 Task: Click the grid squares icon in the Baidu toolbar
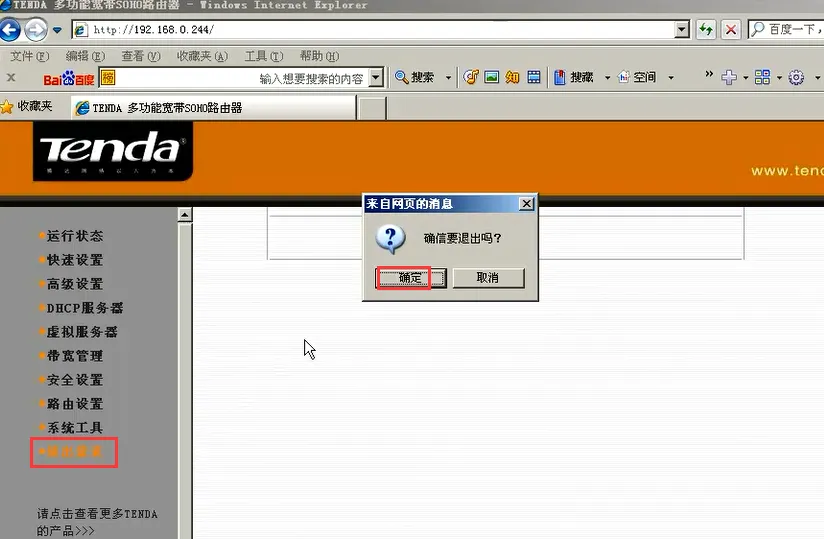click(763, 78)
